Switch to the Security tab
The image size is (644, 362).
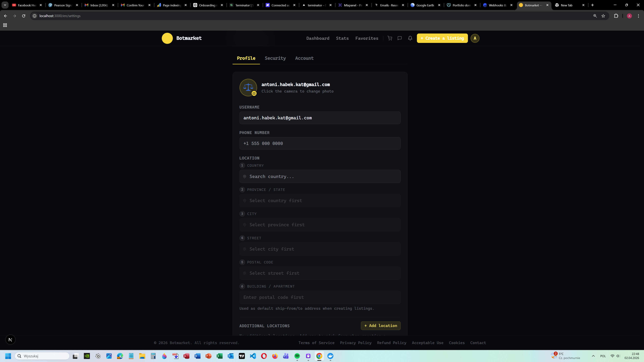pyautogui.click(x=275, y=58)
